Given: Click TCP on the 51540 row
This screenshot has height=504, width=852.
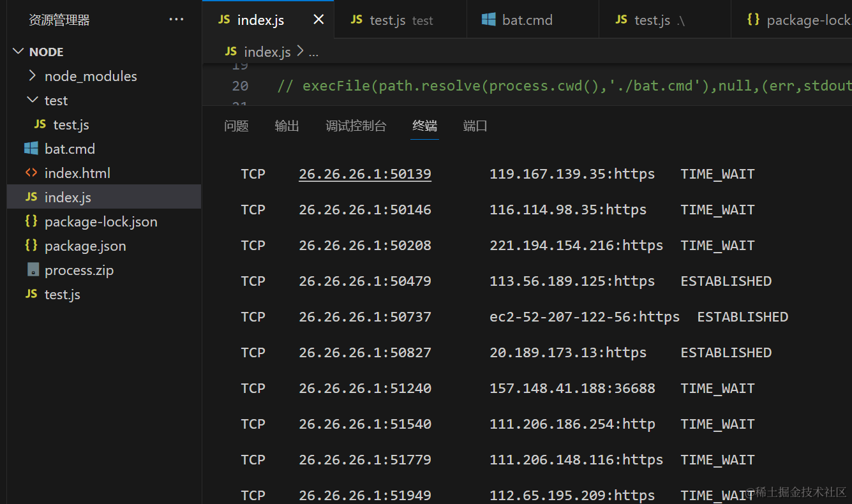Looking at the screenshot, I should tap(253, 424).
